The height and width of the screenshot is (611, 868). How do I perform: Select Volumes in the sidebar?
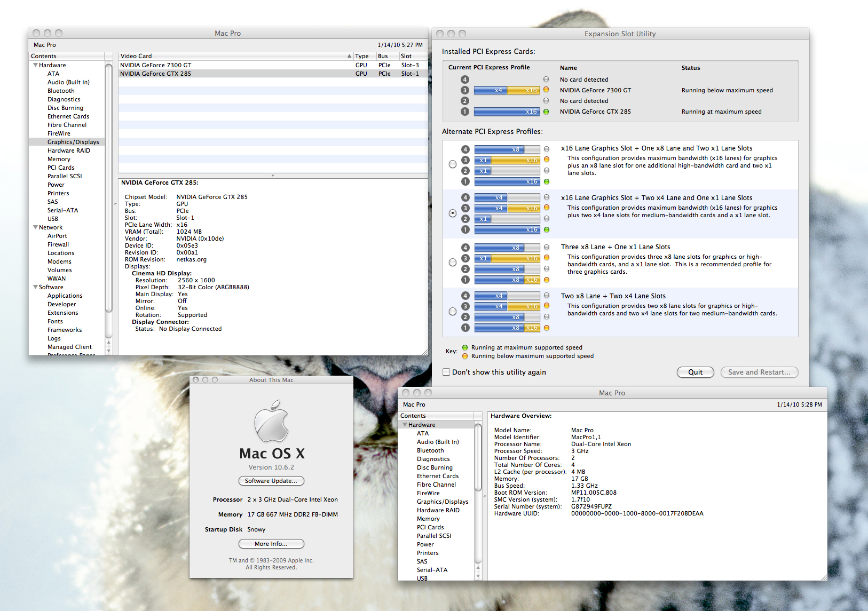[59, 270]
